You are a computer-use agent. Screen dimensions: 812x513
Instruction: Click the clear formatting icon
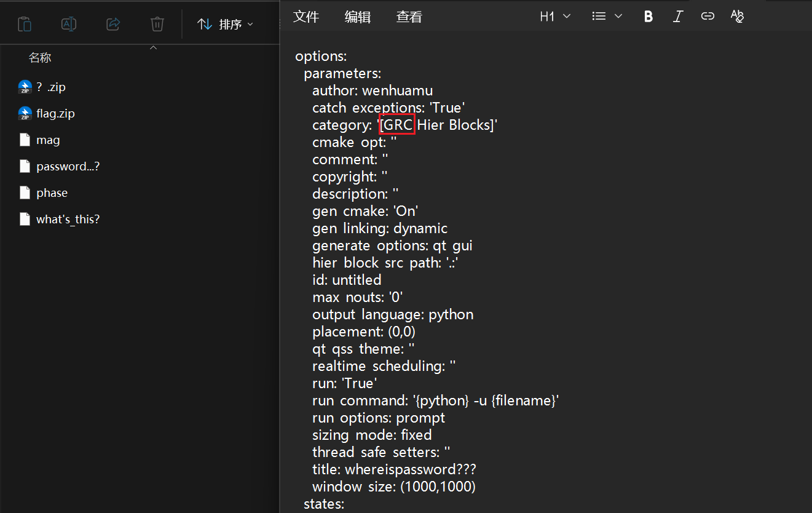pos(737,17)
